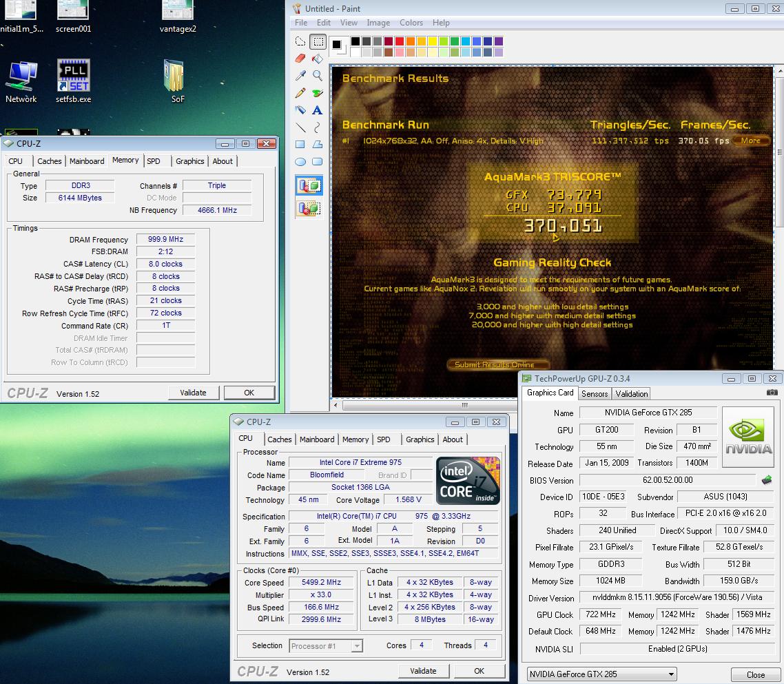Click Paint's horizontal scrollbar left arrow
784x684 pixels.
click(x=336, y=405)
